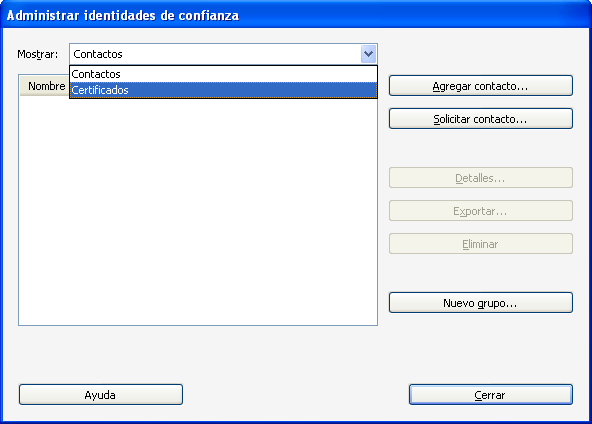Click the grayed-out Exportar button

tap(481, 211)
